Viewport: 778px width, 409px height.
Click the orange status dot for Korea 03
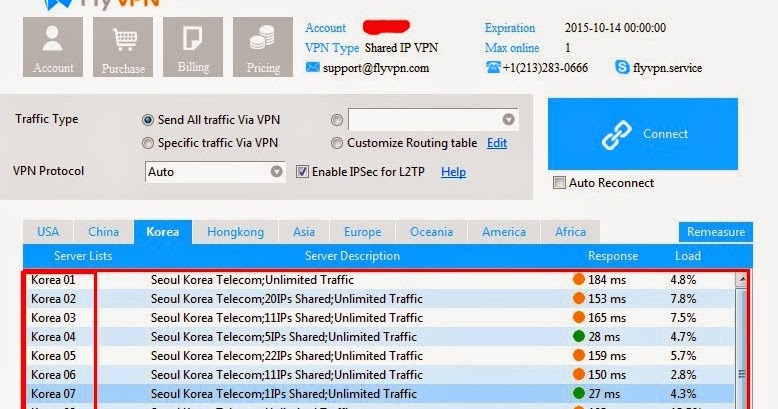(x=579, y=317)
